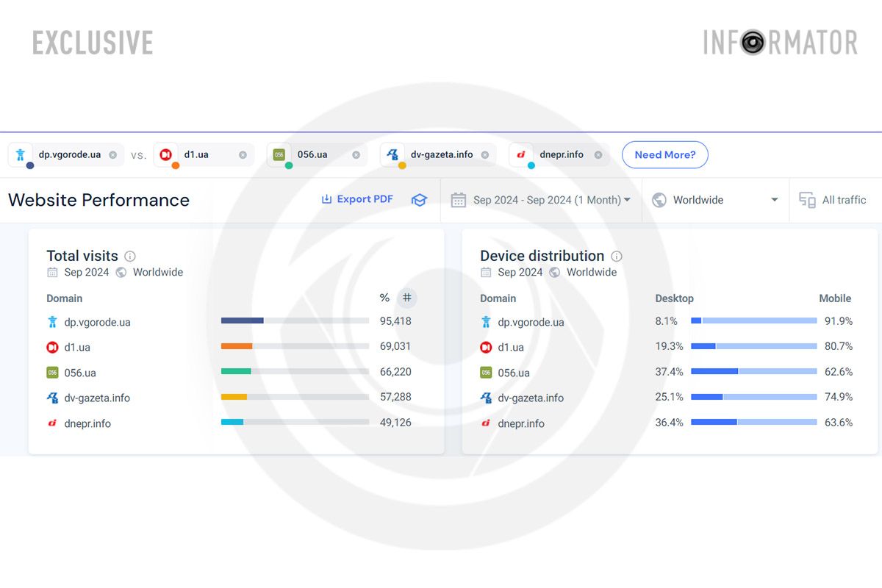
Task: Click the Need More? button
Action: coord(665,154)
